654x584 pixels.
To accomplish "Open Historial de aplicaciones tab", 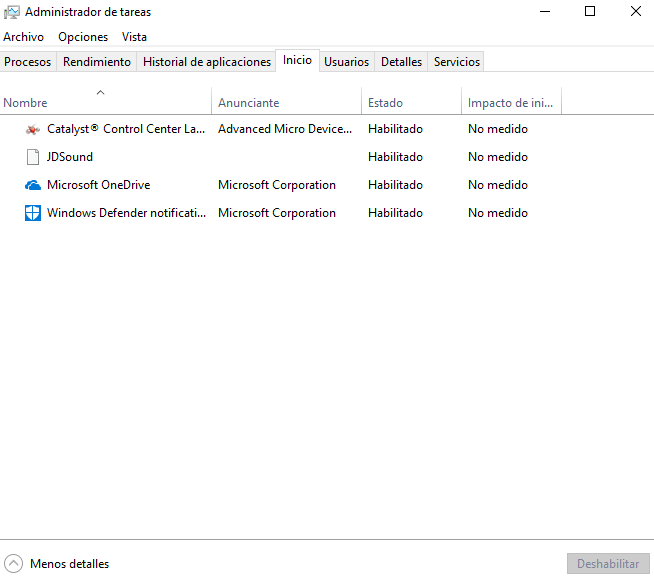I will click(x=207, y=62).
